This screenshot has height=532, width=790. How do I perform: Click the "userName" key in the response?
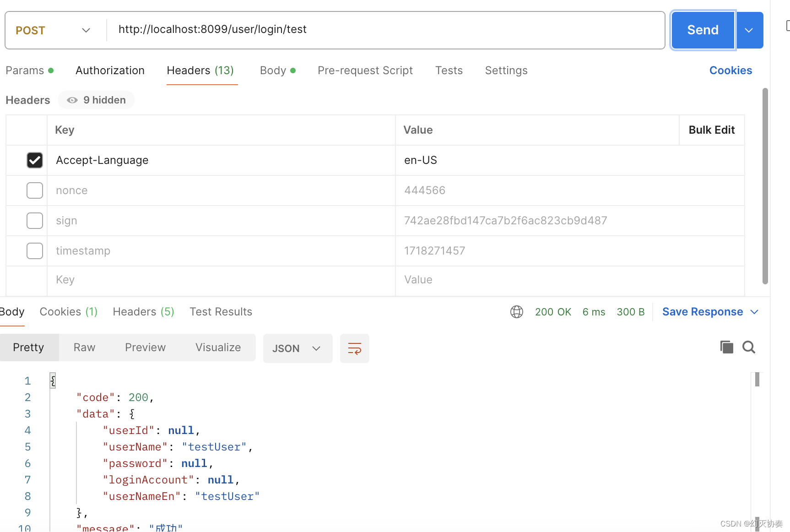pos(135,447)
